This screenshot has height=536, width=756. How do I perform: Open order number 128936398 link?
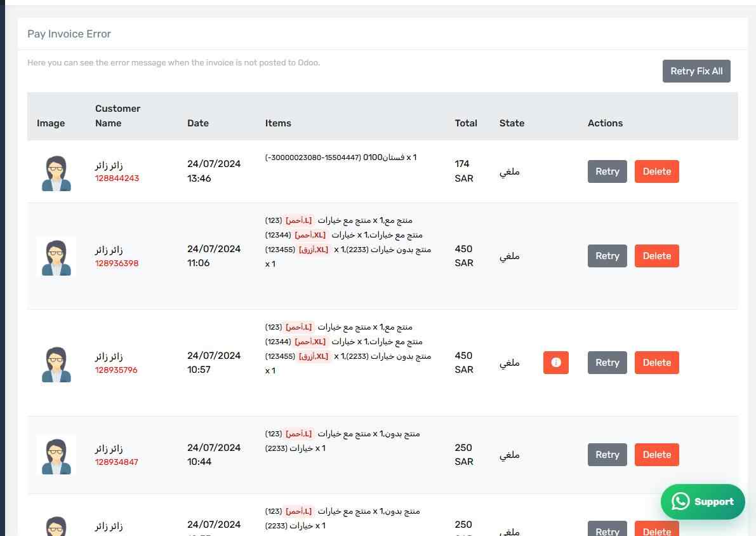(x=117, y=263)
